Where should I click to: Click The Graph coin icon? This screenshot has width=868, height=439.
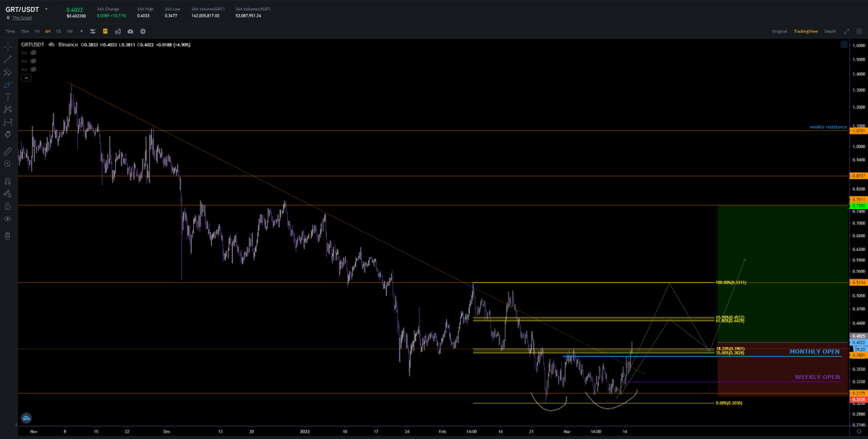(8, 17)
